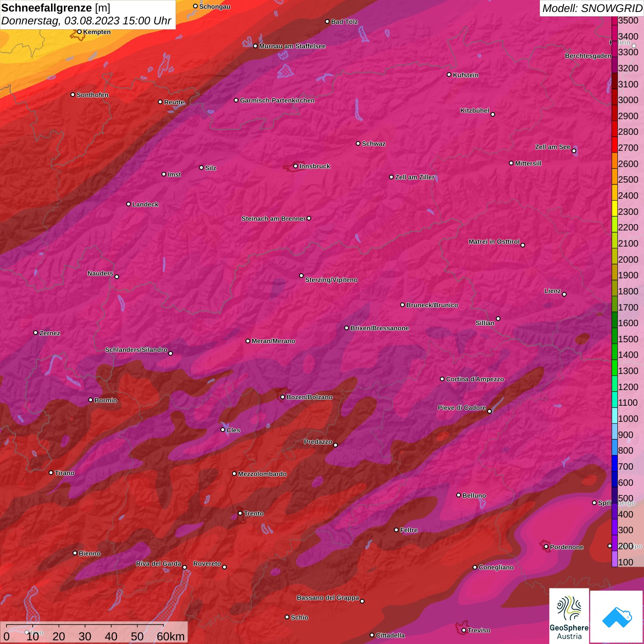Pick the 2300 m yellow legend swatch
Image resolution: width=644 pixels, height=644 pixels.
(615, 208)
